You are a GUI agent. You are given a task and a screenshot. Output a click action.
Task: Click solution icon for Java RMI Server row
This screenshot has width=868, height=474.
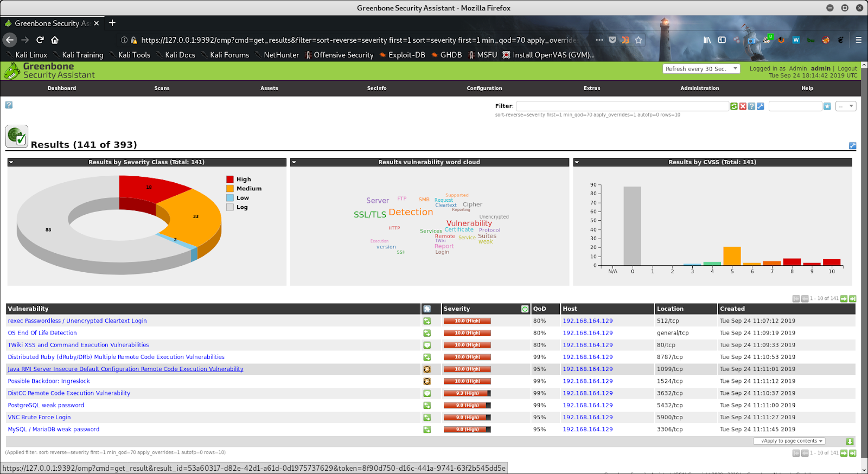point(427,369)
